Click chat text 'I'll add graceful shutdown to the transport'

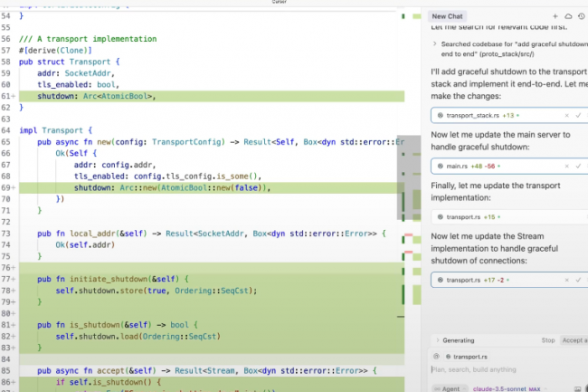tap(508, 72)
